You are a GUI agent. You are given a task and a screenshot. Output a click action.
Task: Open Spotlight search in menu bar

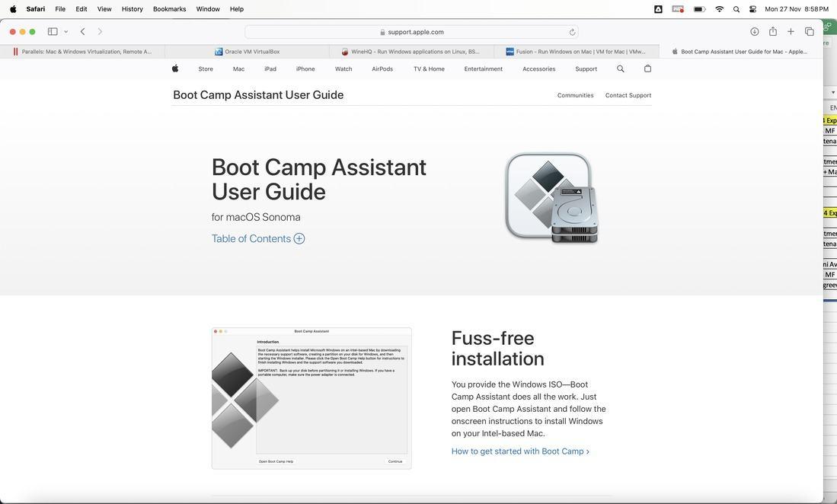click(x=736, y=9)
